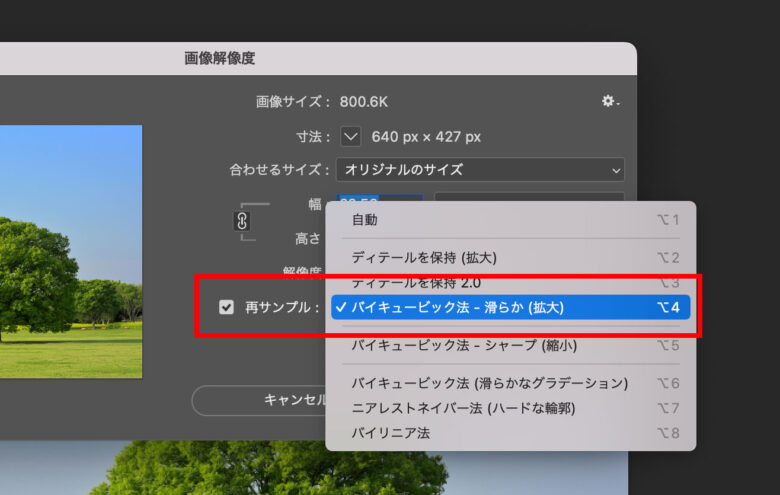Image resolution: width=780 pixels, height=495 pixels.
Task: Choose ディテールを保持 (拡大) option
Action: pyautogui.click(x=510, y=258)
